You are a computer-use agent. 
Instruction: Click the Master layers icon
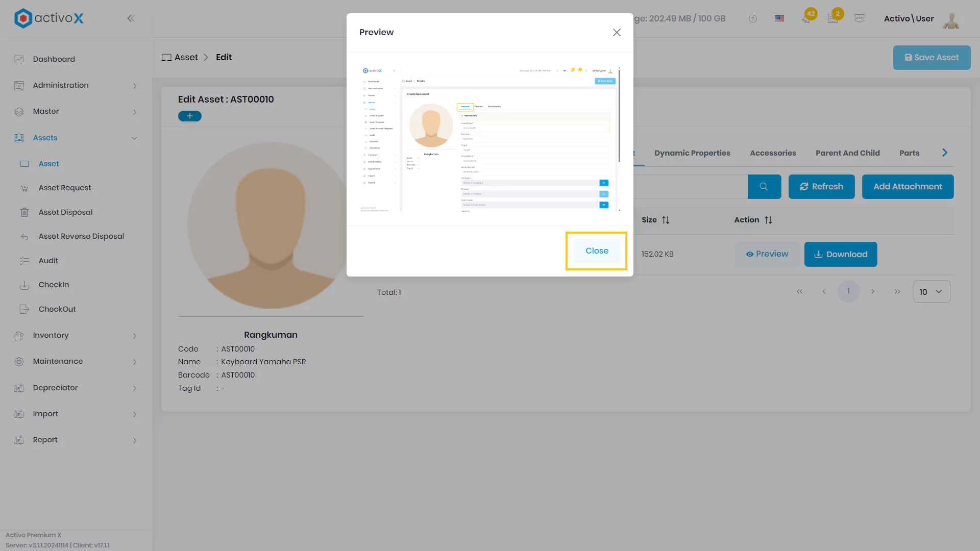pyautogui.click(x=19, y=112)
